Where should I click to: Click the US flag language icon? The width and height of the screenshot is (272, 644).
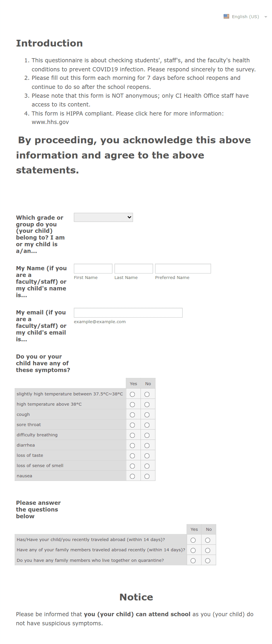click(226, 16)
